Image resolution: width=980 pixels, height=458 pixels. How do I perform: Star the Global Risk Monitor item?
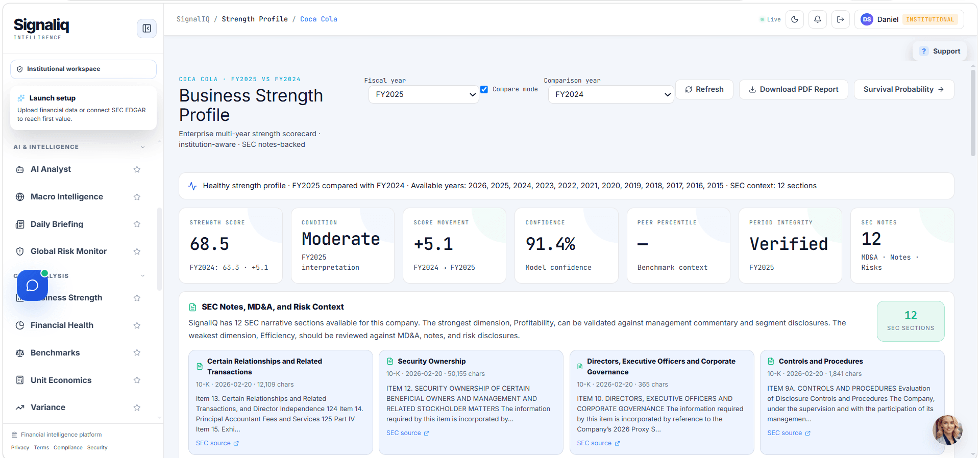pyautogui.click(x=137, y=251)
